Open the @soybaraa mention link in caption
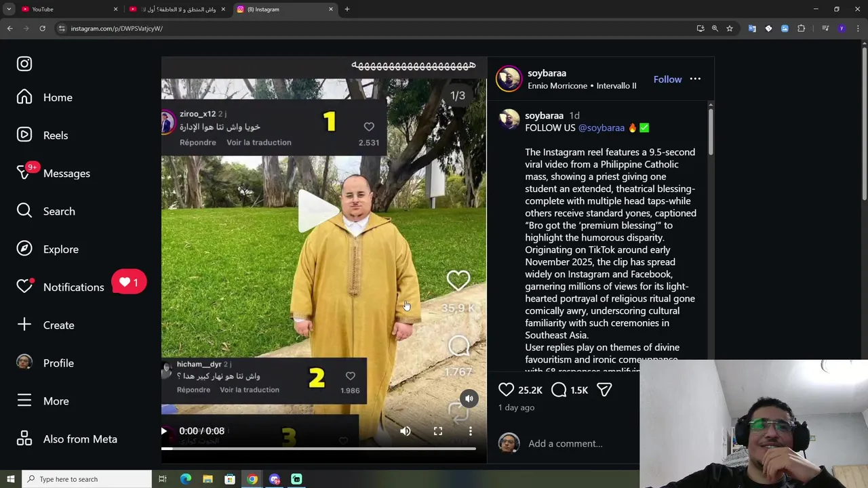868x488 pixels. pos(601,128)
